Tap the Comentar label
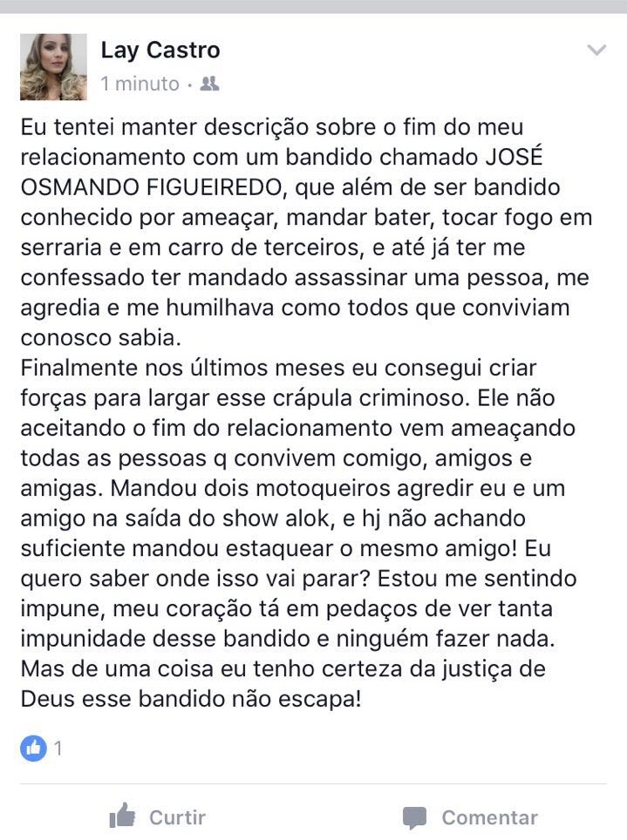 point(490,817)
